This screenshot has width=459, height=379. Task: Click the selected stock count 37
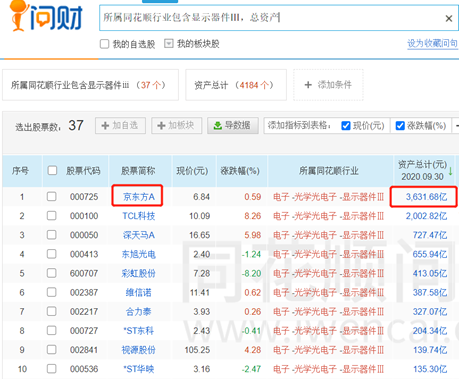coord(76,125)
